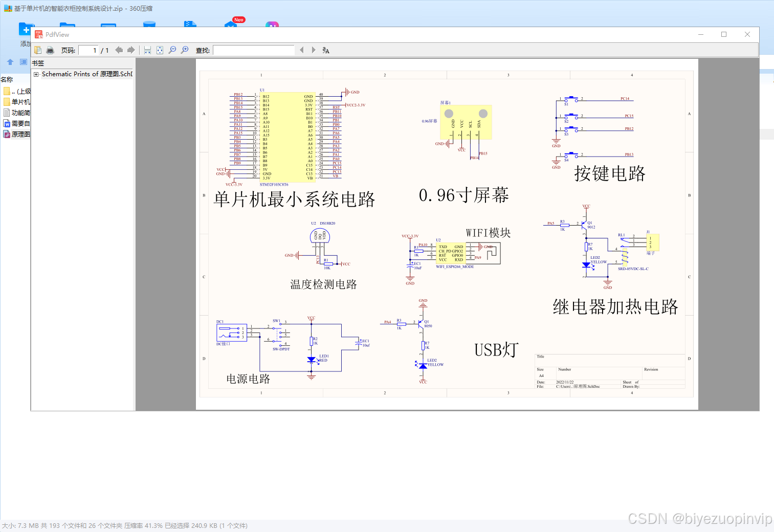
Task: Open the PDF file icon beside 原理图 entry
Action: click(8, 134)
